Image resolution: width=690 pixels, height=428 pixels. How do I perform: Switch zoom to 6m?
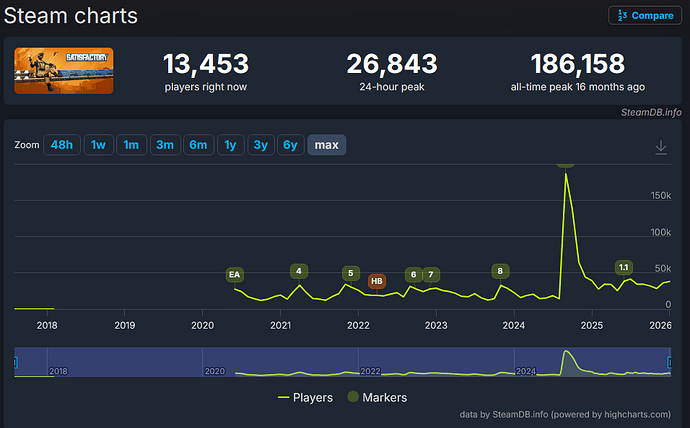(x=198, y=145)
